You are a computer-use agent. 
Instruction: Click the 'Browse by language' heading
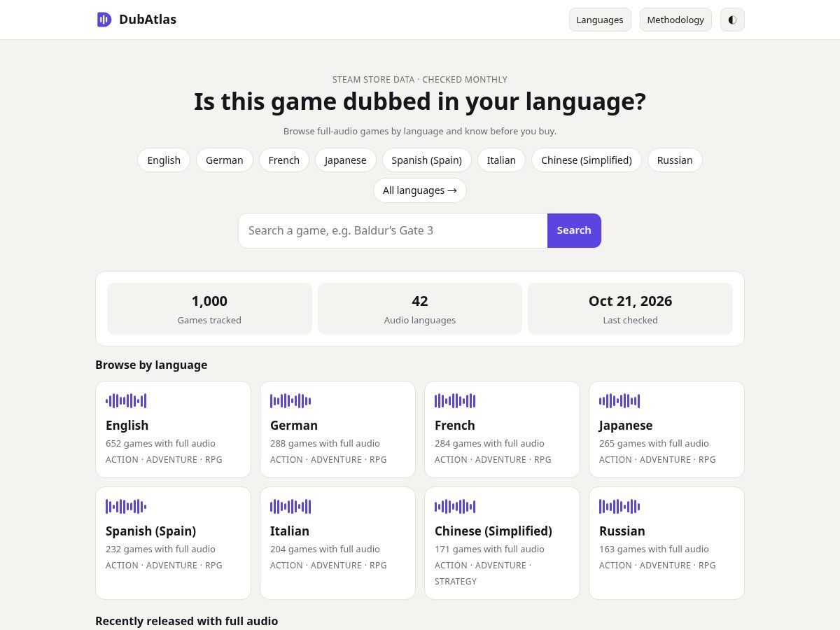[151, 365]
